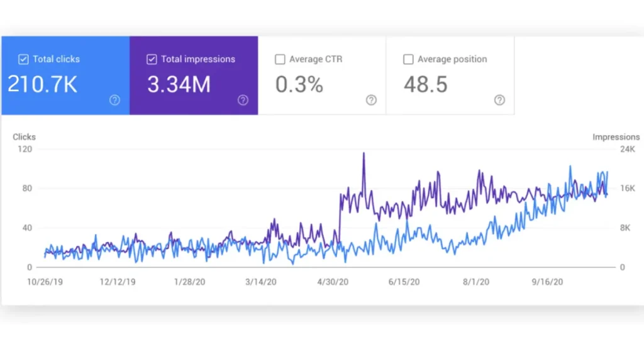Click the 120 clicks axis value
Image resolution: width=644 pixels, height=337 pixels.
[26, 149]
